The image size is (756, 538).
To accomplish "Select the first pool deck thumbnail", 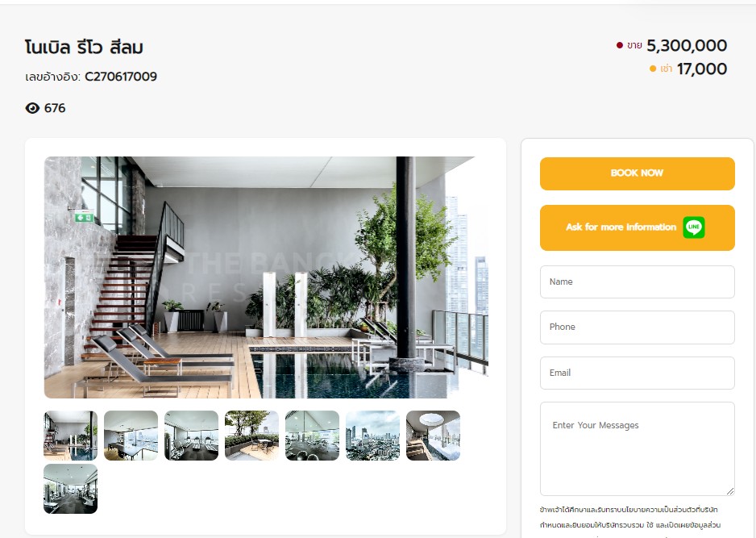I will [x=70, y=436].
